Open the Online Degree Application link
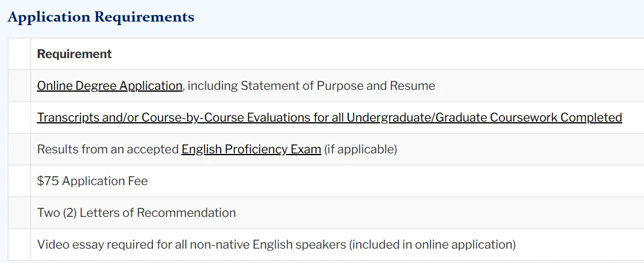The height and width of the screenshot is (263, 644). point(110,86)
